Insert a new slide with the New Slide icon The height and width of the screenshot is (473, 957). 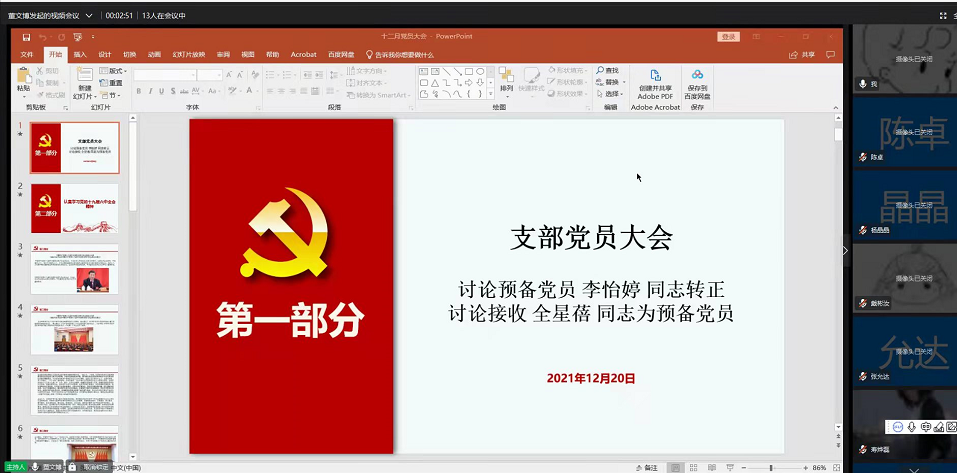tap(85, 75)
